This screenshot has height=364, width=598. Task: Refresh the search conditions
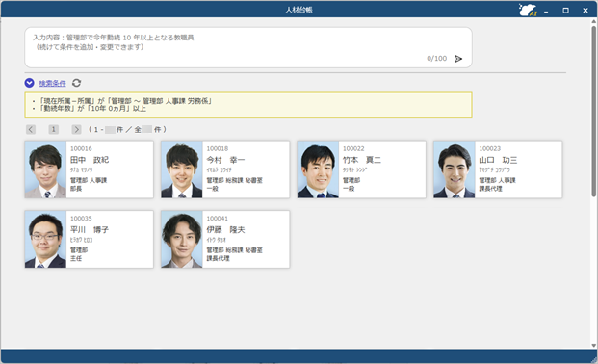(76, 83)
